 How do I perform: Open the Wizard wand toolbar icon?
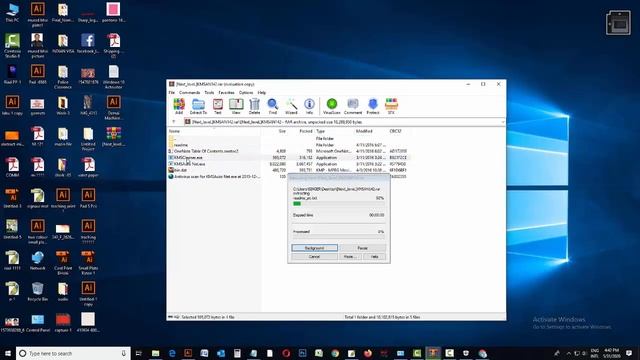(x=291, y=106)
